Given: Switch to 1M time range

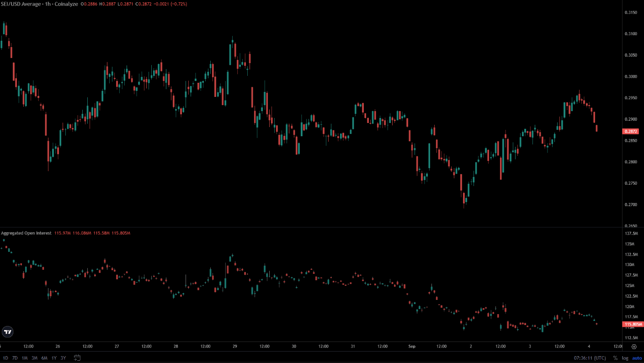Looking at the screenshot, I should pyautogui.click(x=25, y=358).
